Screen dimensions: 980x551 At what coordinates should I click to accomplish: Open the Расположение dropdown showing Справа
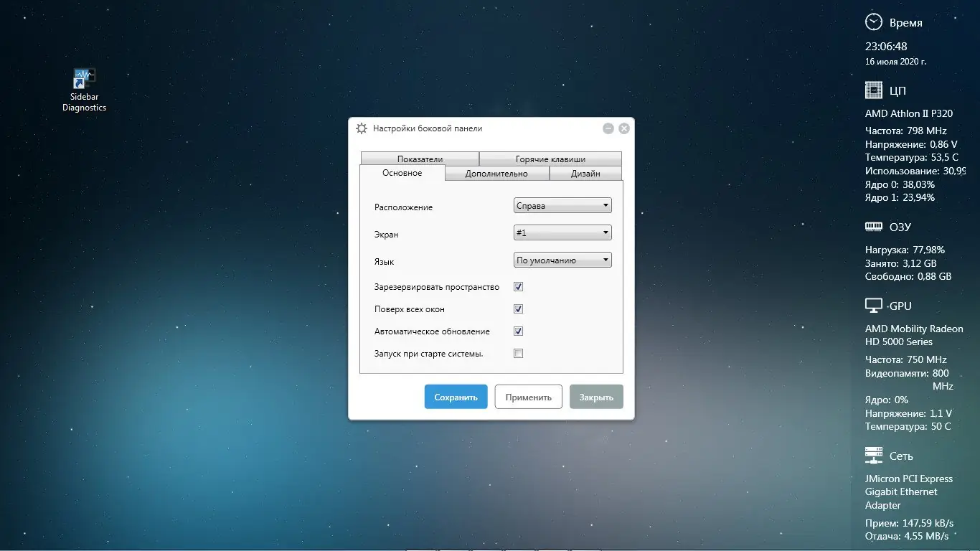click(562, 206)
